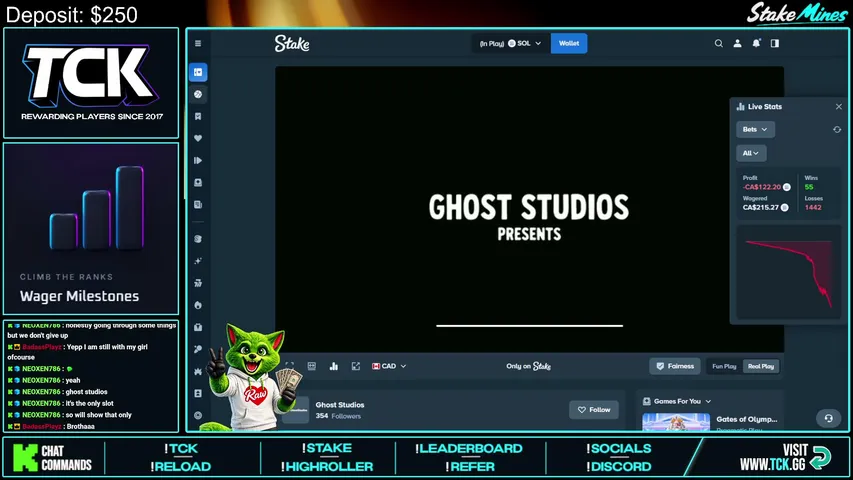Image resolution: width=853 pixels, height=480 pixels.
Task: Toggle theatre mode icon below the game
Action: click(312, 366)
